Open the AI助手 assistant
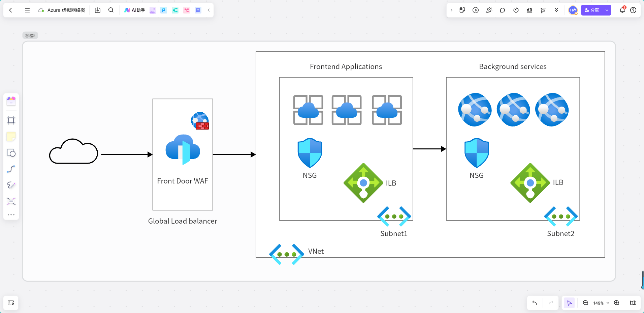Viewport: 644px width, 313px height. [134, 10]
